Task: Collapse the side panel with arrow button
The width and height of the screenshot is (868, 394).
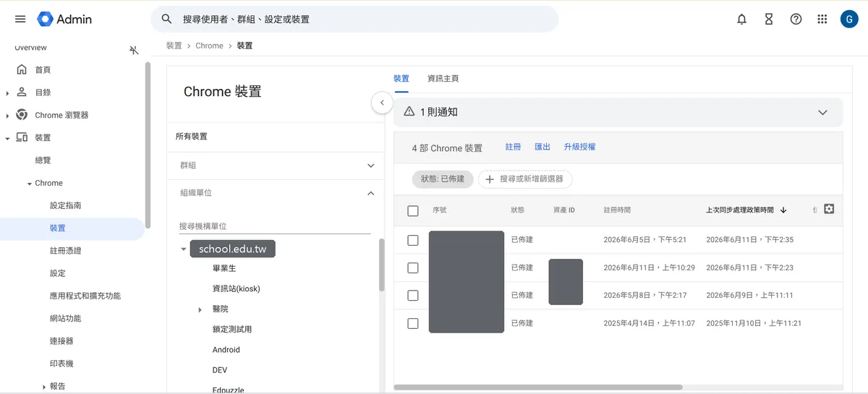Action: point(382,103)
